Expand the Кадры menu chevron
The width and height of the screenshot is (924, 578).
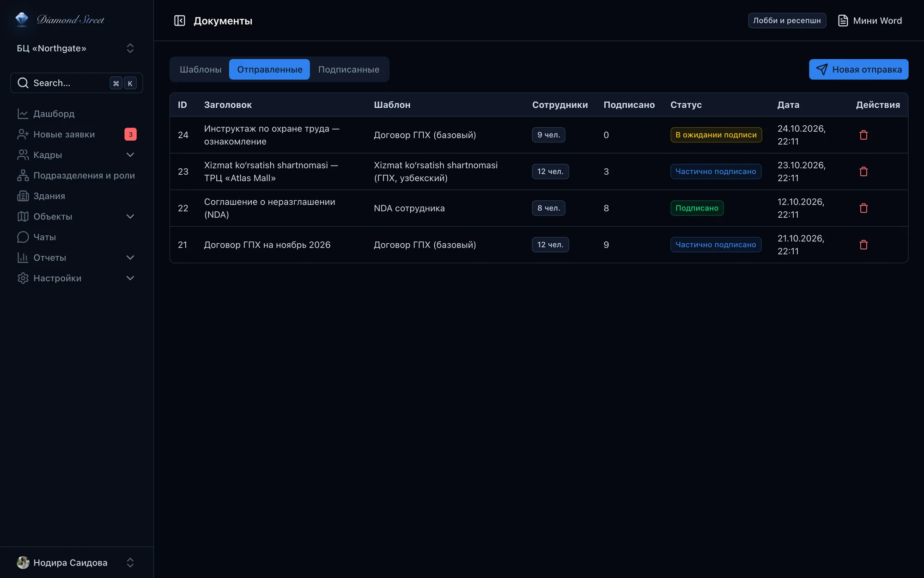pos(130,154)
